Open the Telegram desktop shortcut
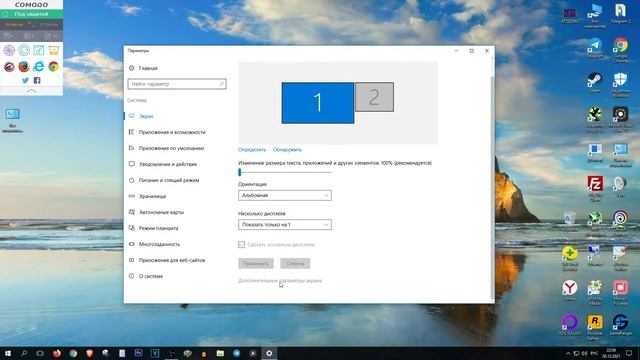The height and width of the screenshot is (360, 640). tap(595, 47)
